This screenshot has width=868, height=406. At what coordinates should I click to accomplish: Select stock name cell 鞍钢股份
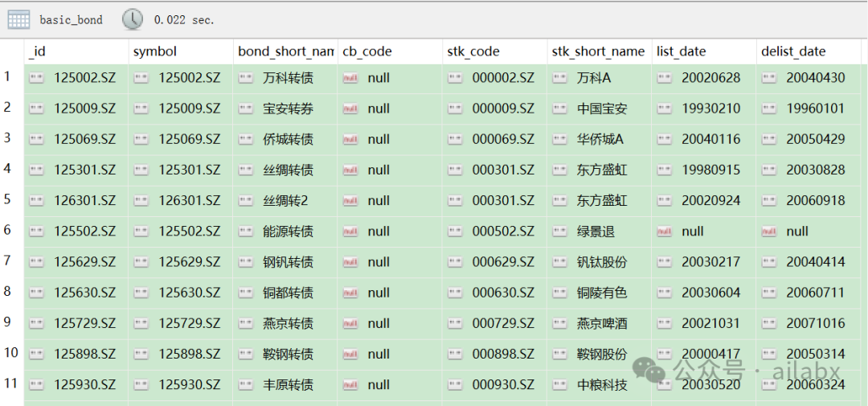[599, 354]
